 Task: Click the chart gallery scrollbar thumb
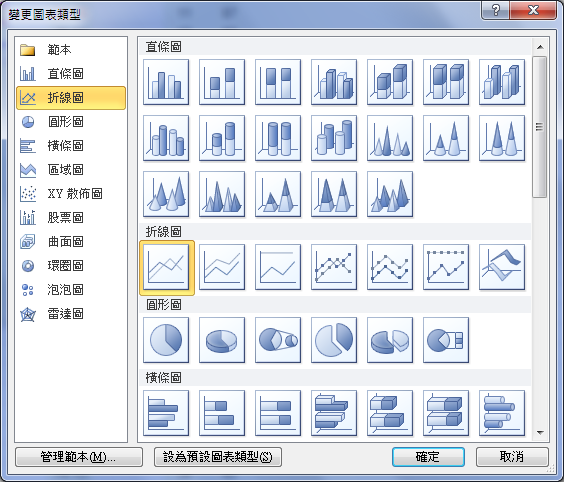(x=540, y=127)
